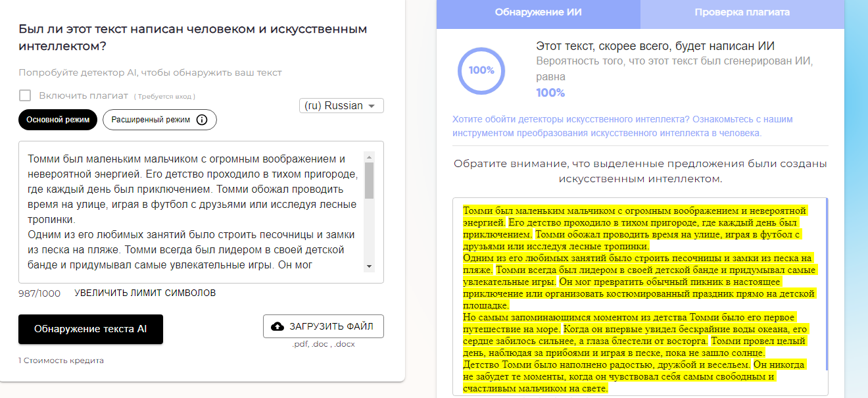The image size is (868, 398).
Task: Select Основной режим mode
Action: click(58, 120)
